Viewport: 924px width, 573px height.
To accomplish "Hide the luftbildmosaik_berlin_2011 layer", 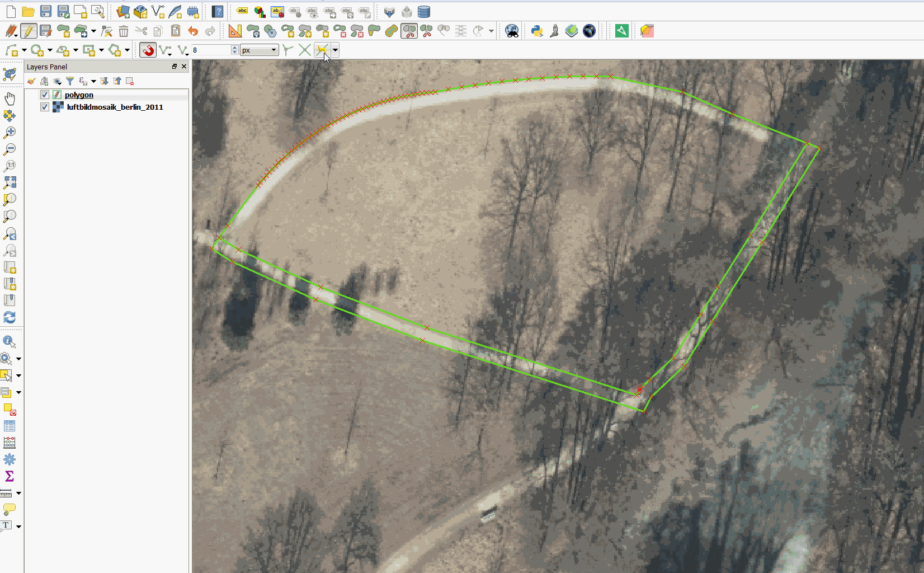I will [45, 107].
